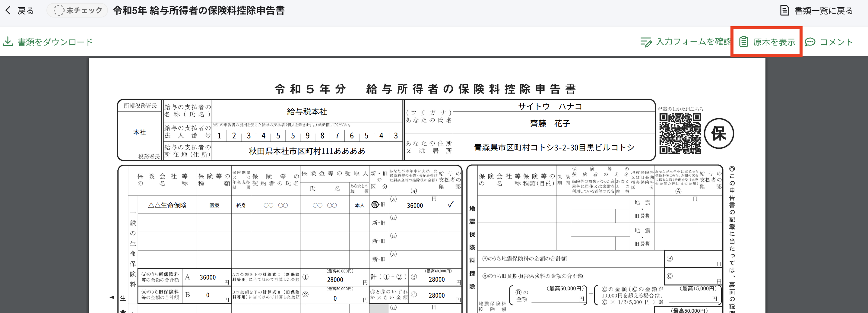Click the circled 保 mark on the form
This screenshot has width=868, height=313.
(x=719, y=133)
